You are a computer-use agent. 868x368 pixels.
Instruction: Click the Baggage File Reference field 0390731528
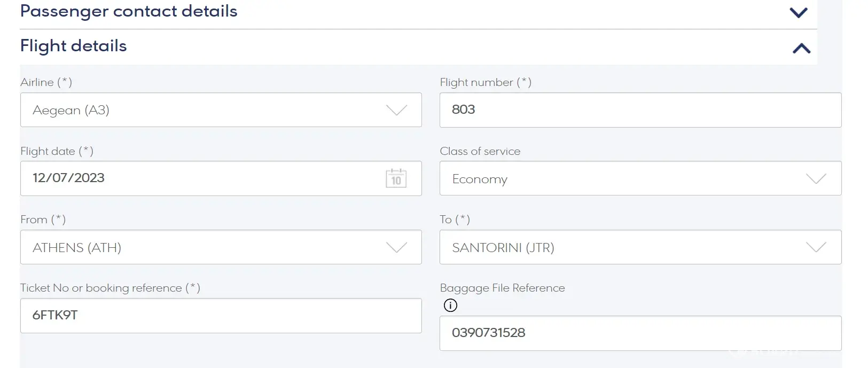pos(640,333)
